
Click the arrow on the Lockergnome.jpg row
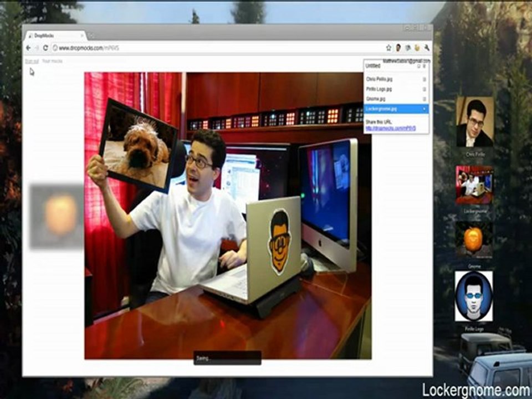[x=424, y=109]
